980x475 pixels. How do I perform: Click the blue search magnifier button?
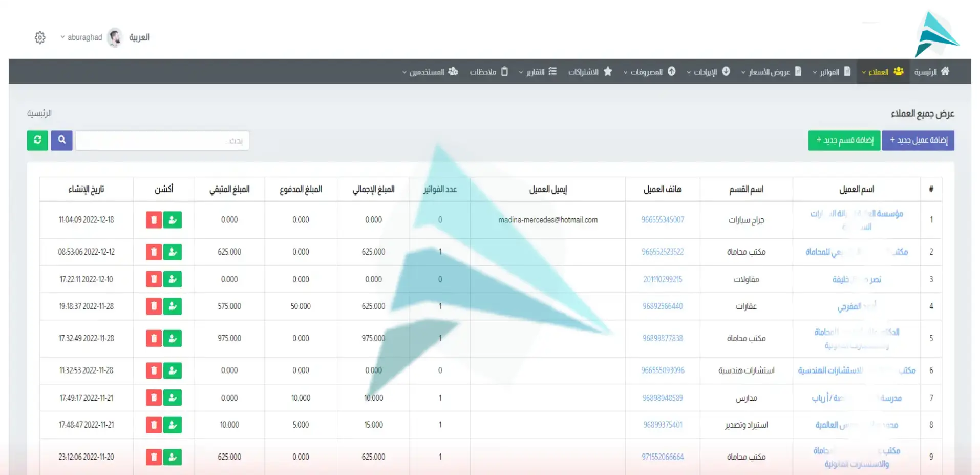point(62,140)
